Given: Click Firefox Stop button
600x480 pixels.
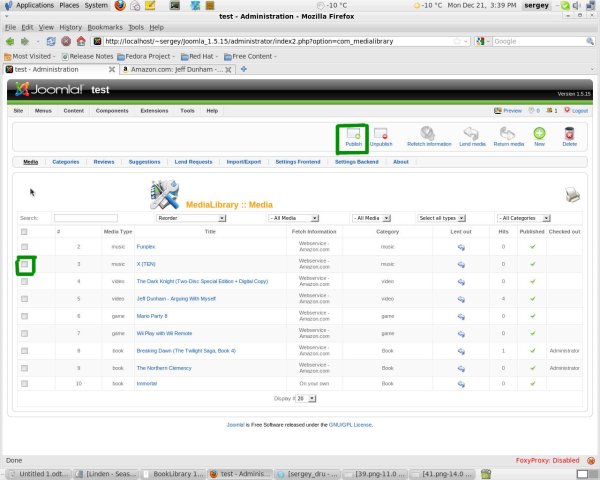Looking at the screenshot, I should pyautogui.click(x=66, y=41).
